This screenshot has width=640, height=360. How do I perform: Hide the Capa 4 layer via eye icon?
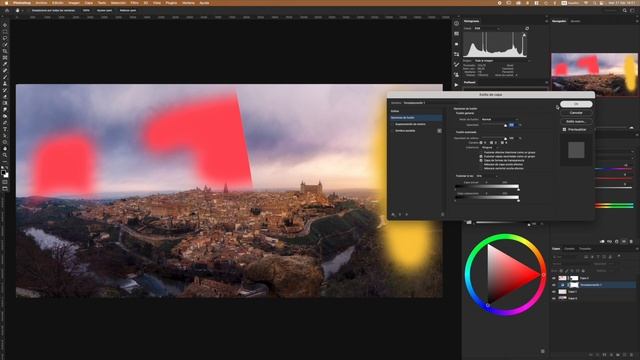pos(554,278)
